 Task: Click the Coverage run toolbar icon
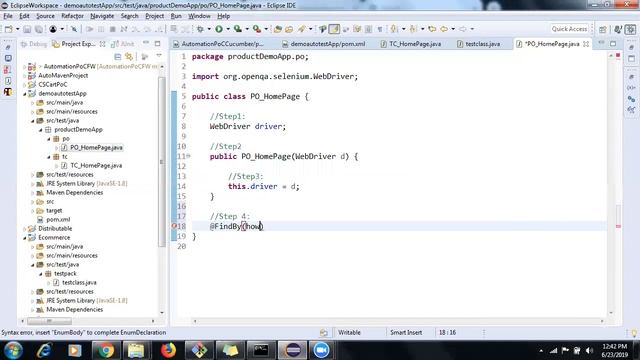tap(237, 29)
